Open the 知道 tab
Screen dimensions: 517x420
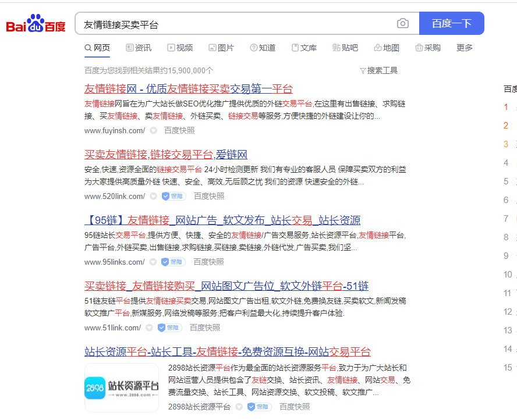click(x=263, y=48)
